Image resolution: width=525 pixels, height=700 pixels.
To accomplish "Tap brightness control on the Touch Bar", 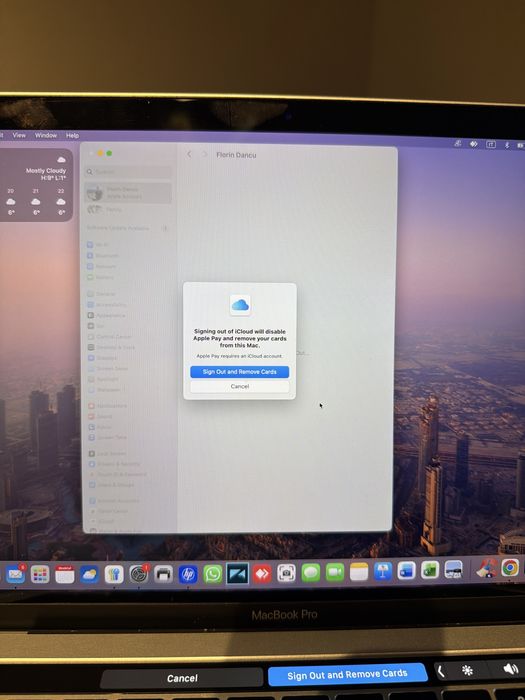I will pyautogui.click(x=467, y=671).
